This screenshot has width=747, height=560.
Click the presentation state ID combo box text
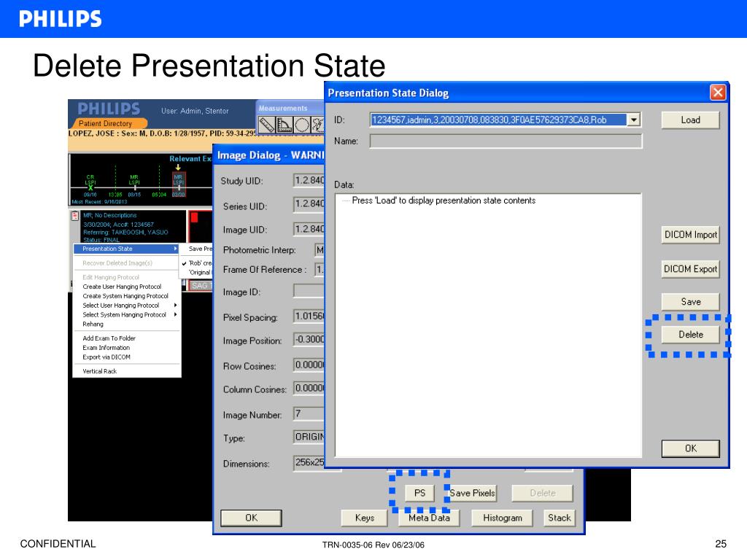coord(498,120)
